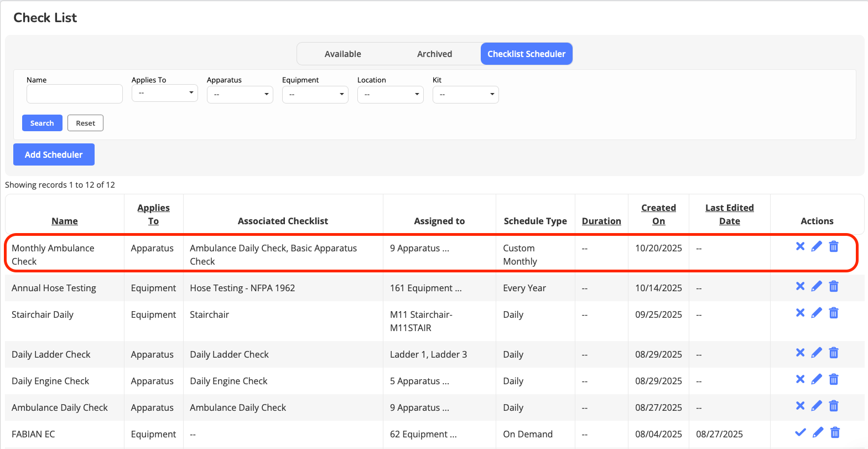This screenshot has width=868, height=449.
Task: Edit the Annual Hose Testing scheduler
Action: tap(817, 286)
